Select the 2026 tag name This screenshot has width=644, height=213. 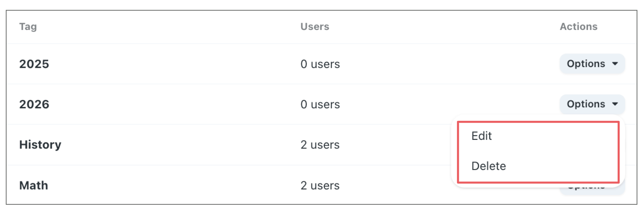pyautogui.click(x=34, y=104)
